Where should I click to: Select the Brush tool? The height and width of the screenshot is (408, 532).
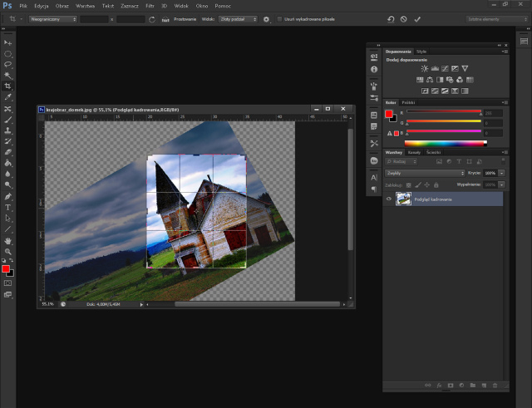[7, 120]
